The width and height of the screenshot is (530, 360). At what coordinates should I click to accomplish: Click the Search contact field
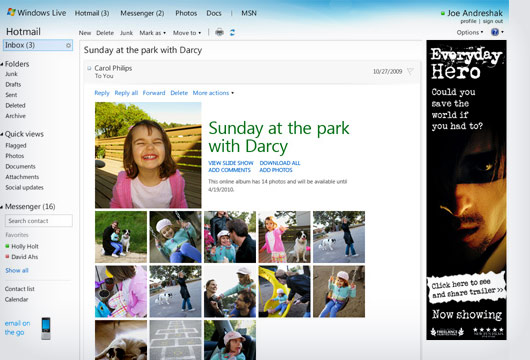(x=39, y=221)
